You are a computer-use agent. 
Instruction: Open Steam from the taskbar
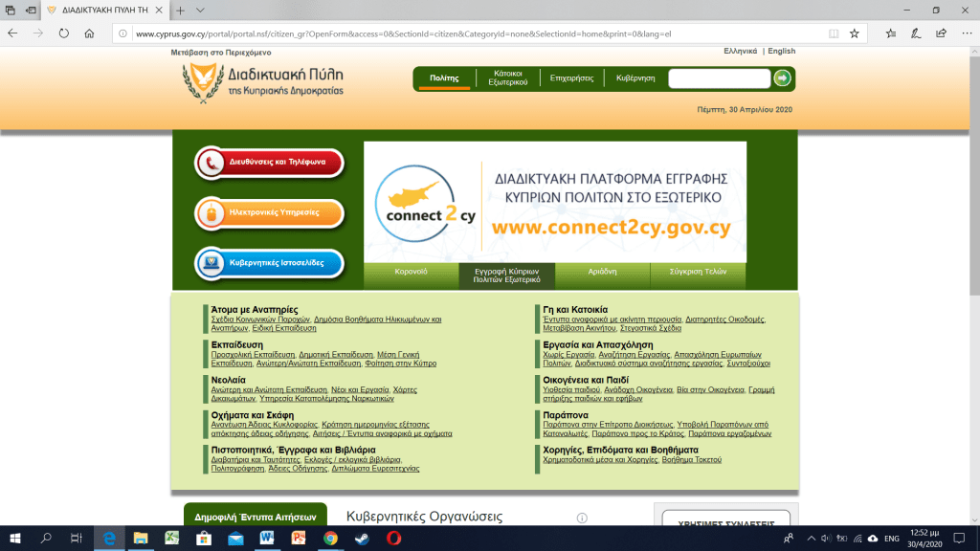click(x=362, y=539)
